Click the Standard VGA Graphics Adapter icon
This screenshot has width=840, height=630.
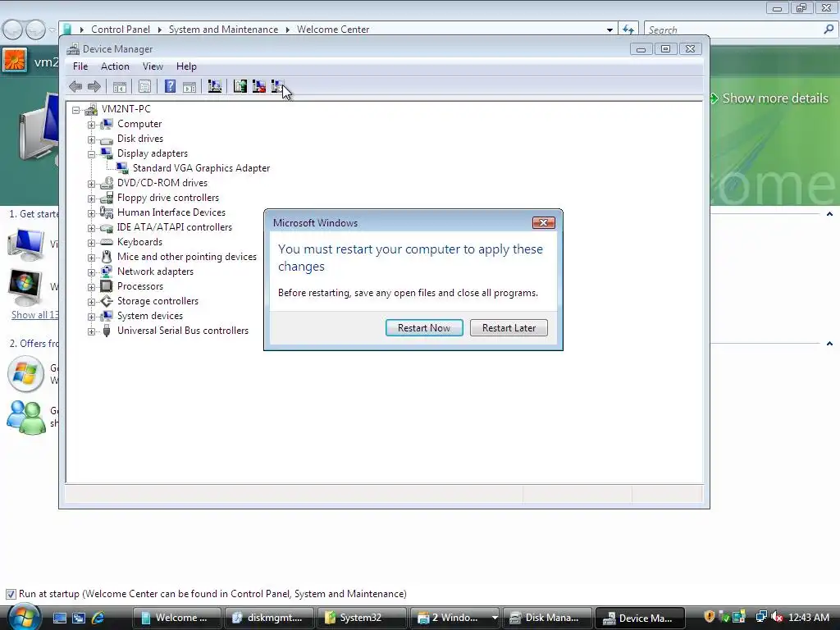coord(122,168)
